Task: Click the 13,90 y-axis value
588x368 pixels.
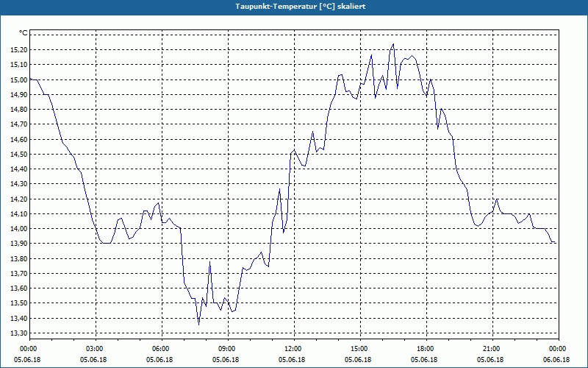Action: [x=19, y=244]
